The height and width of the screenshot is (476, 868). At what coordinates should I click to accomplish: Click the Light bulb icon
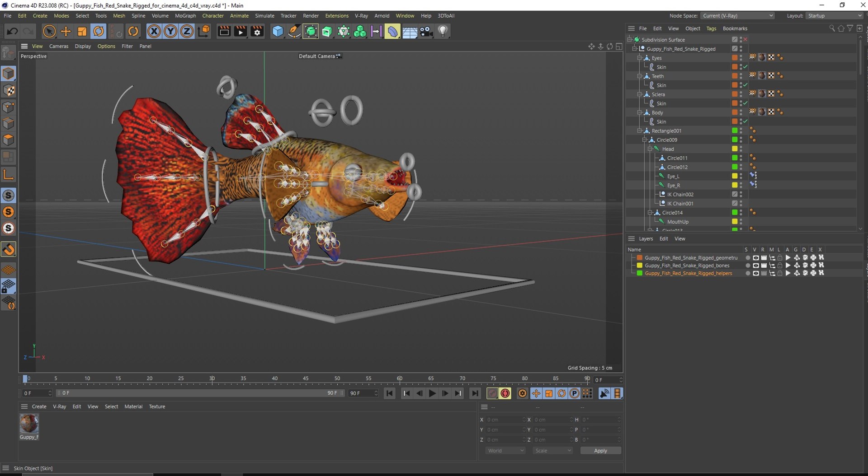pyautogui.click(x=443, y=31)
